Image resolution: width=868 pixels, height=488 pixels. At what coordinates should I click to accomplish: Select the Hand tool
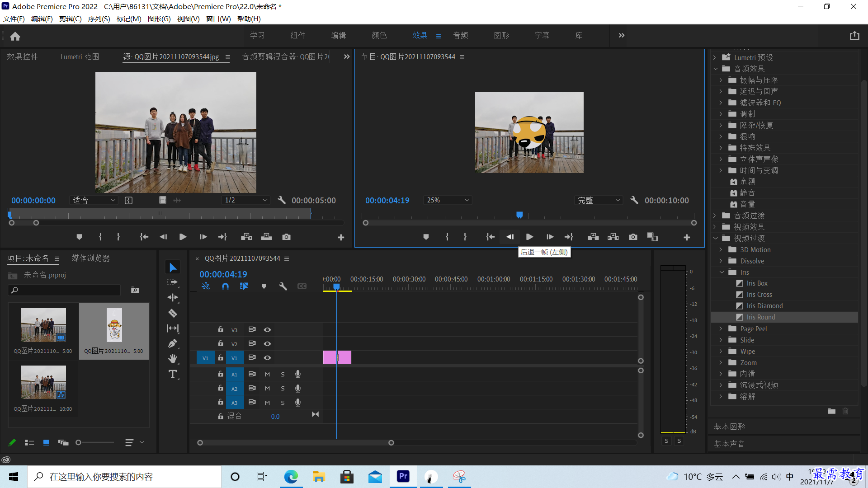[172, 359]
